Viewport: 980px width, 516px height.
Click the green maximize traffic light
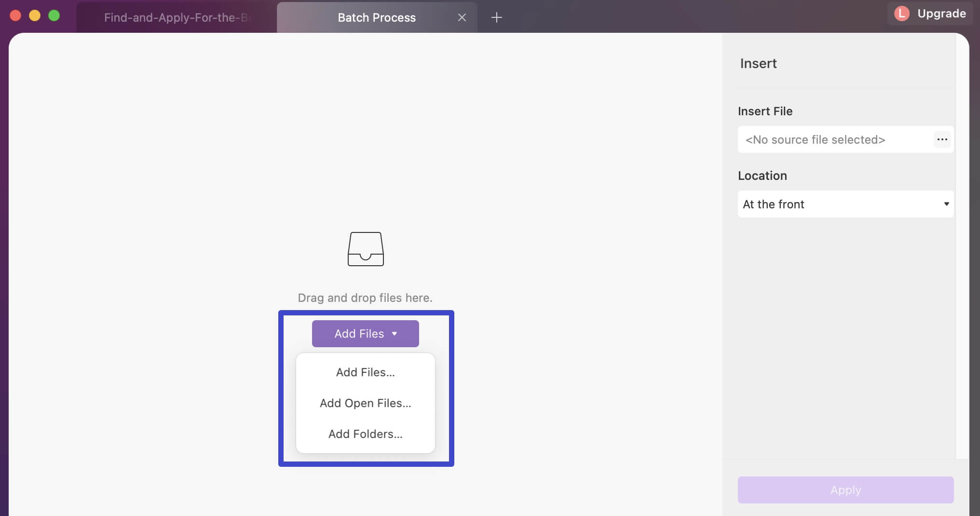(x=54, y=15)
